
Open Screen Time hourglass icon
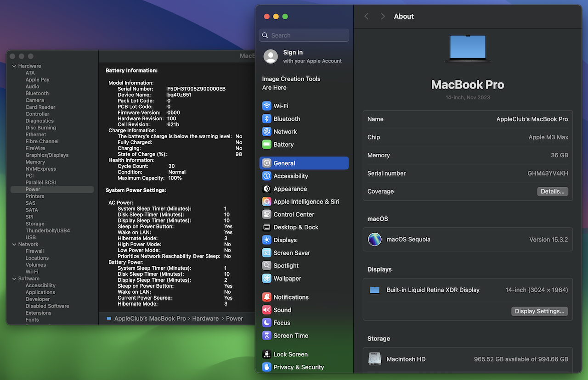click(266, 335)
